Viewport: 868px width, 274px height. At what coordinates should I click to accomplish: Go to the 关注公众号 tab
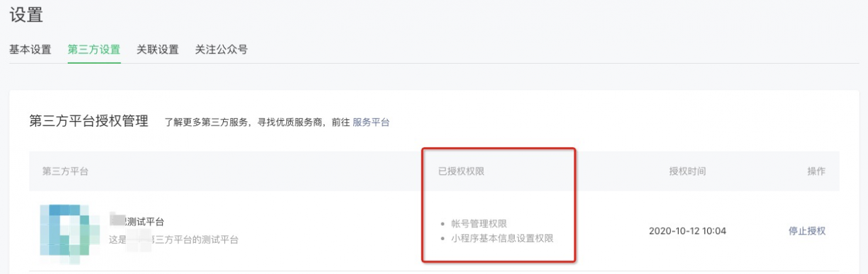pos(221,50)
